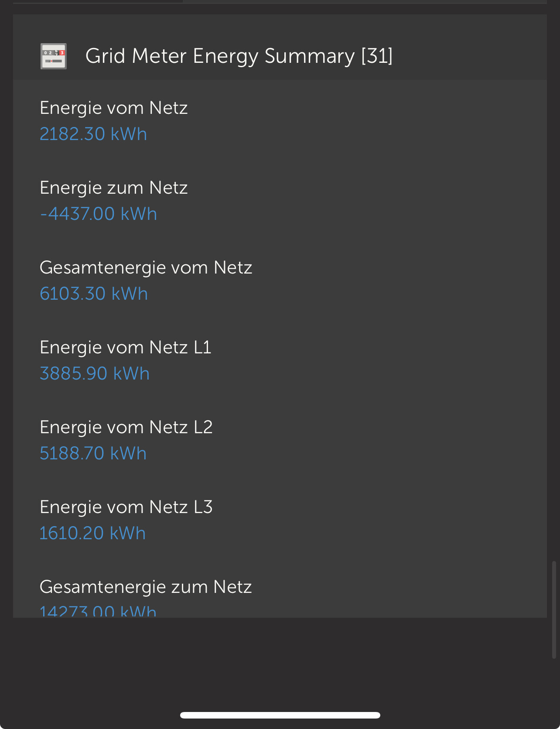This screenshot has width=560, height=729.
Task: Select the first "Energie vom Netz" label
Action: click(x=113, y=108)
